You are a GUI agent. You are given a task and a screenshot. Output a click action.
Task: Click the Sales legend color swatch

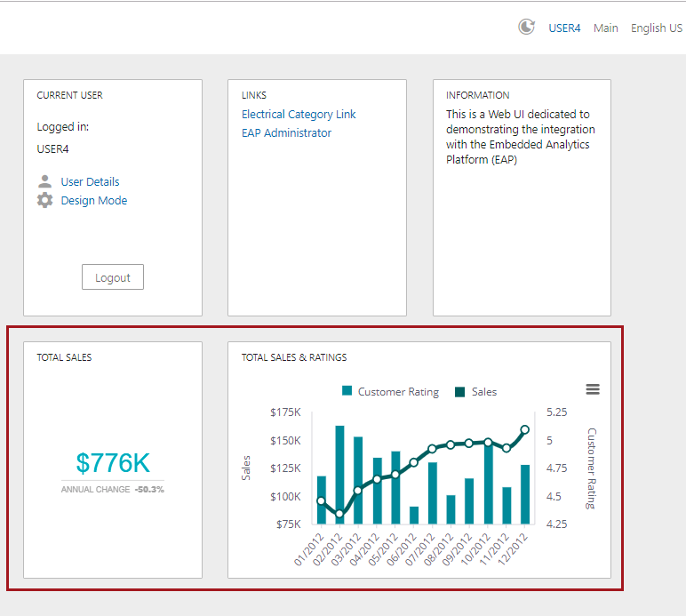tap(459, 392)
